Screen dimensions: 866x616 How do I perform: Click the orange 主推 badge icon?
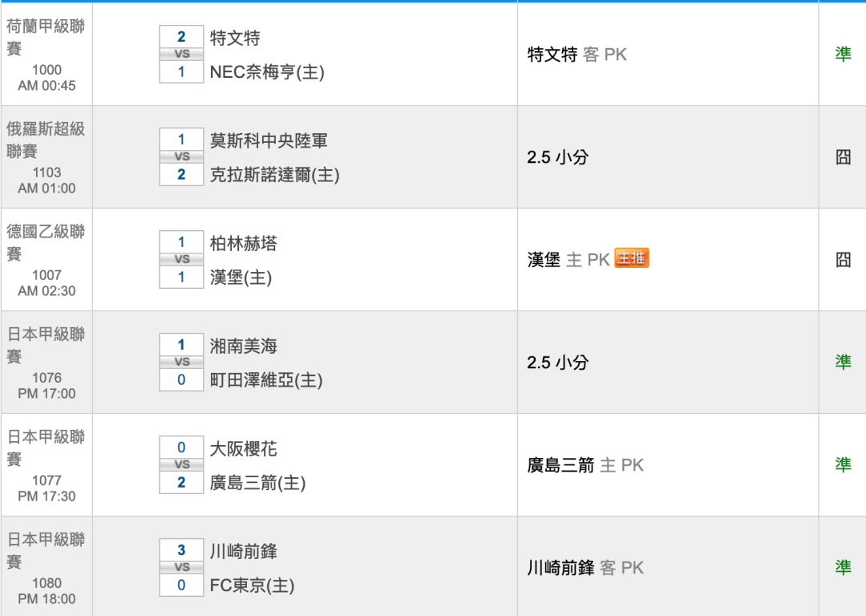click(x=631, y=258)
